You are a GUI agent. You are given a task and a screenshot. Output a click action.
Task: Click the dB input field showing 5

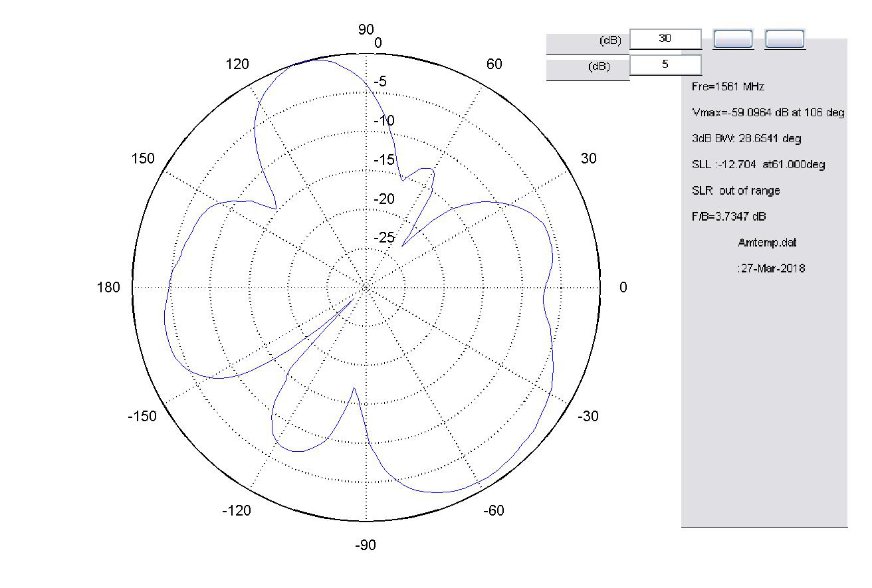coord(665,64)
